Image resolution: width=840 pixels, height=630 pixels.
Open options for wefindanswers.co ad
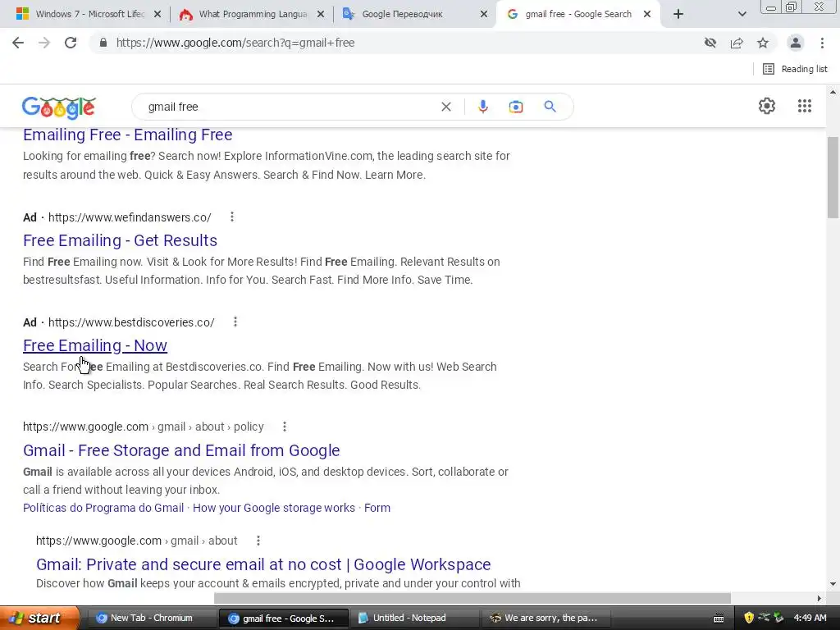[232, 217]
